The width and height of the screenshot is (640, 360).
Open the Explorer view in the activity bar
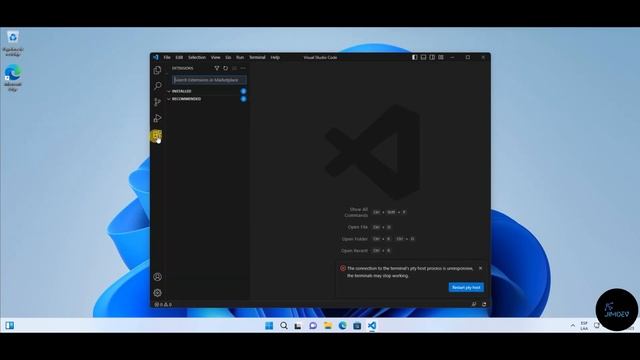[x=158, y=70]
